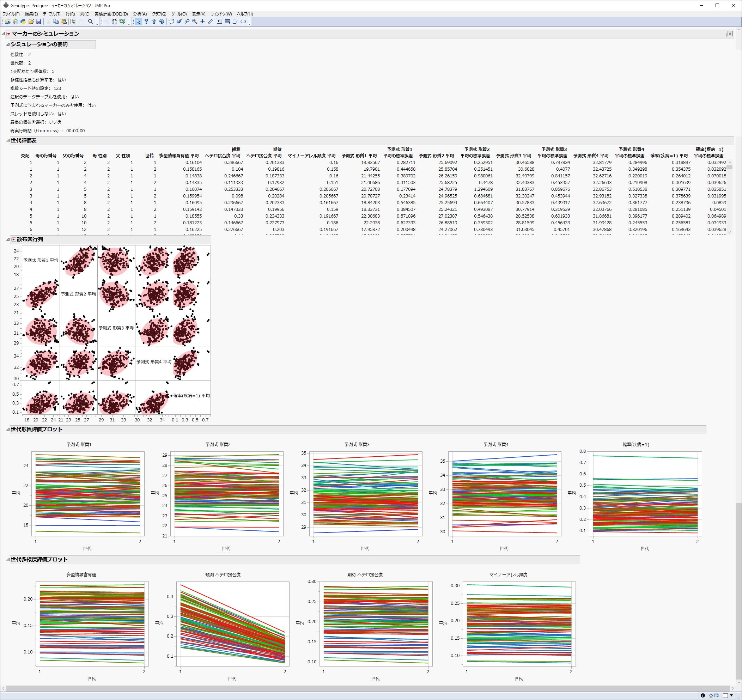Pick the Lasso selection tool
Viewport: 742px width, 700px height.
click(x=187, y=22)
